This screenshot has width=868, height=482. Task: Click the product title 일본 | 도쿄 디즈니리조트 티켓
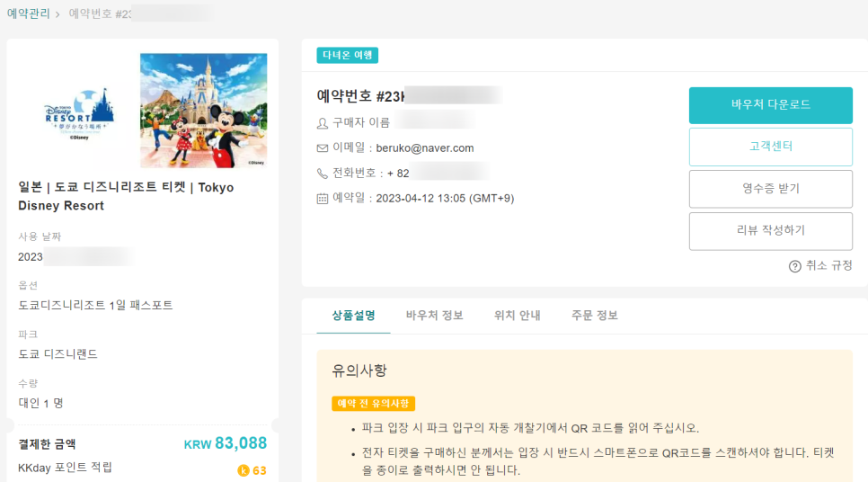click(x=126, y=196)
